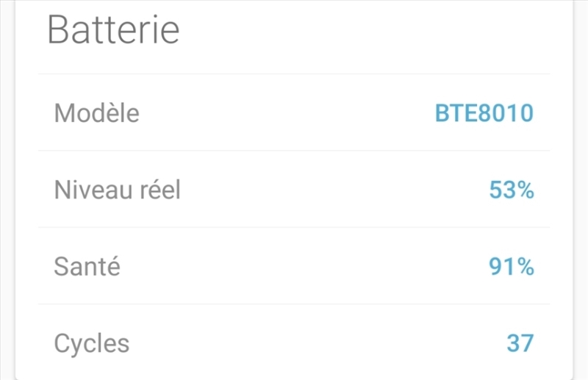Click the divider between Niveau réel and Santé

[294, 227]
